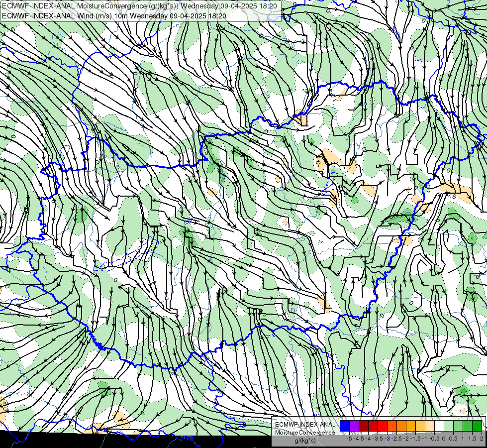This screenshot has width=487, height=448.
Task: Pick the red-orange swatch between -3 and -2.5
Action: pyautogui.click(x=392, y=426)
